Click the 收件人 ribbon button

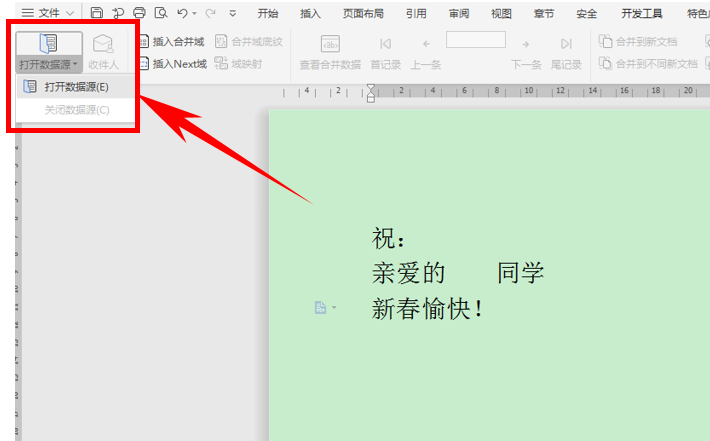click(103, 52)
